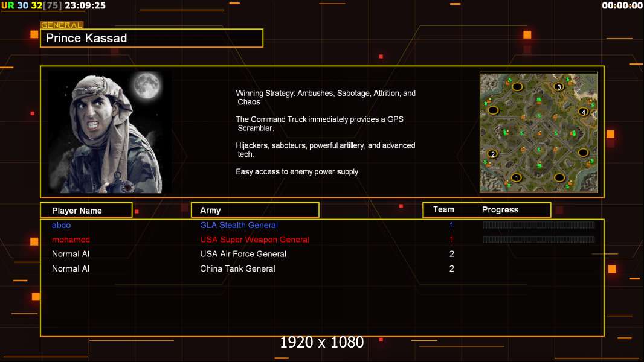The width and height of the screenshot is (644, 362).
Task: Select start position 4 on the minimap
Action: [583, 112]
